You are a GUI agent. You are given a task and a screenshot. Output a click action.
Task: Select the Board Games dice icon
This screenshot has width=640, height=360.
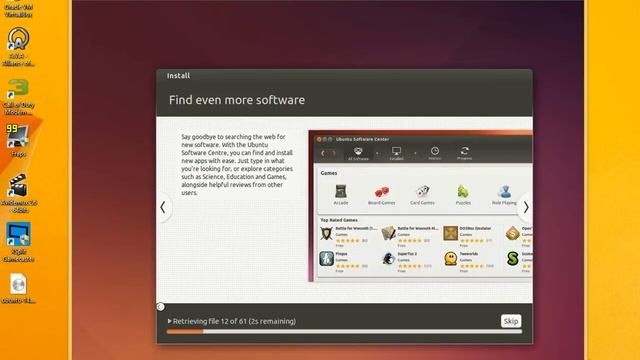tap(382, 191)
